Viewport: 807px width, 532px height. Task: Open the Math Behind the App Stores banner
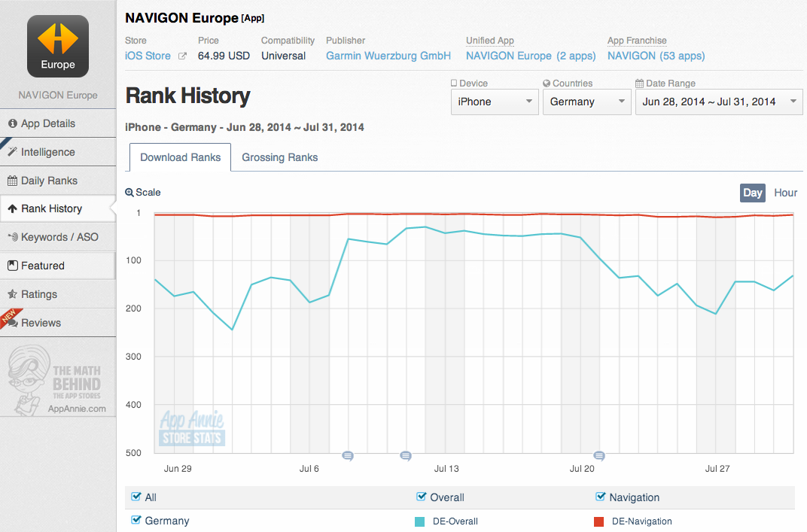coord(56,380)
